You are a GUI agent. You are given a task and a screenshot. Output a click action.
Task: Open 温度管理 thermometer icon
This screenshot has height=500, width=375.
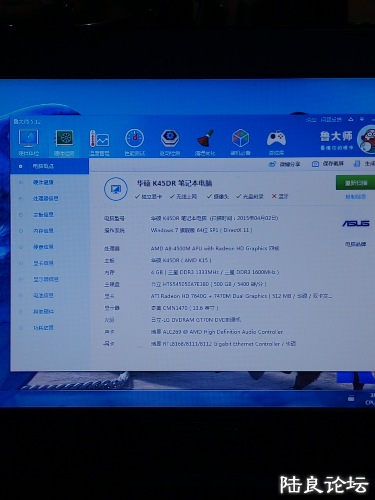pyautogui.click(x=99, y=139)
